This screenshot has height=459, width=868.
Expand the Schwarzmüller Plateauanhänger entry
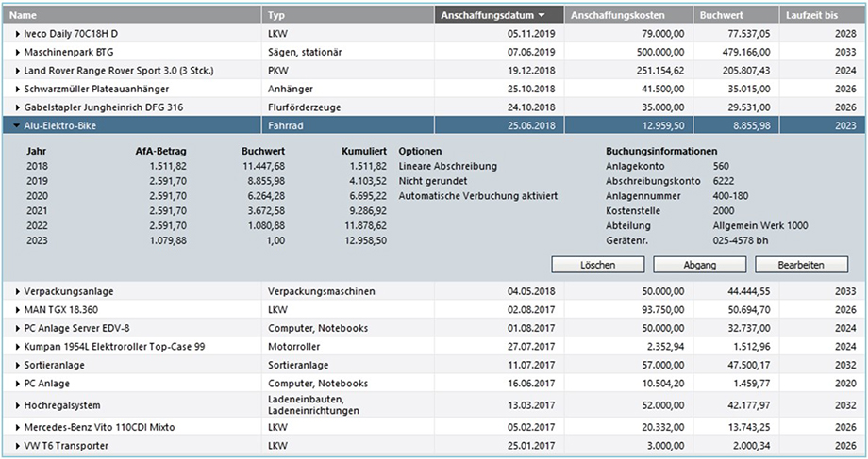pyautogui.click(x=18, y=89)
